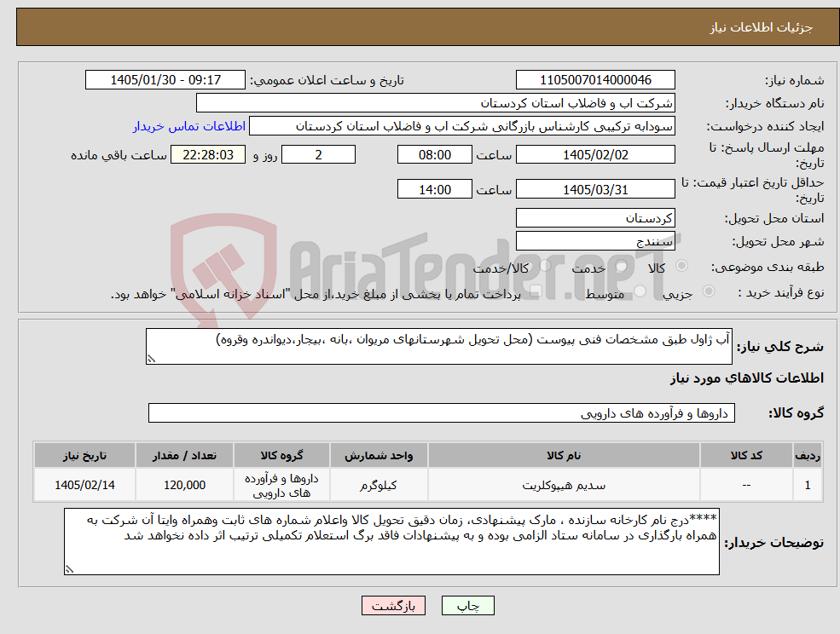Click the remaining time field 22:28:03
The image size is (840, 634).
(208, 155)
